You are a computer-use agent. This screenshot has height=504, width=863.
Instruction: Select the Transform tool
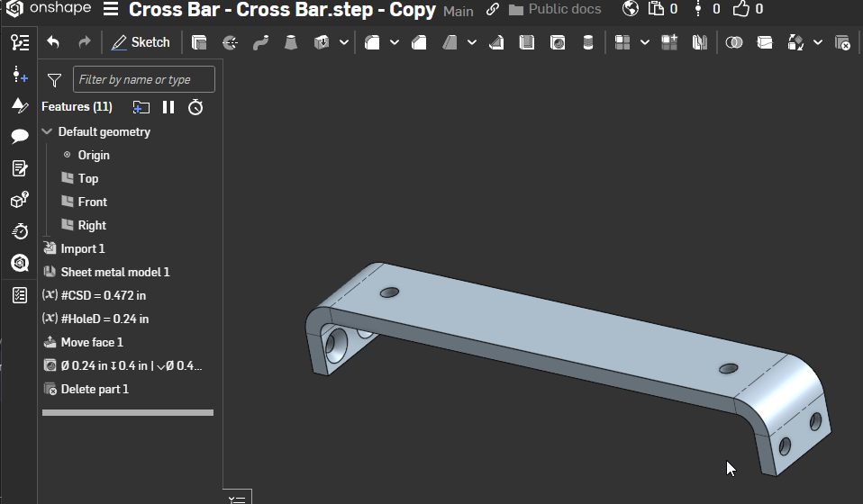pos(795,42)
